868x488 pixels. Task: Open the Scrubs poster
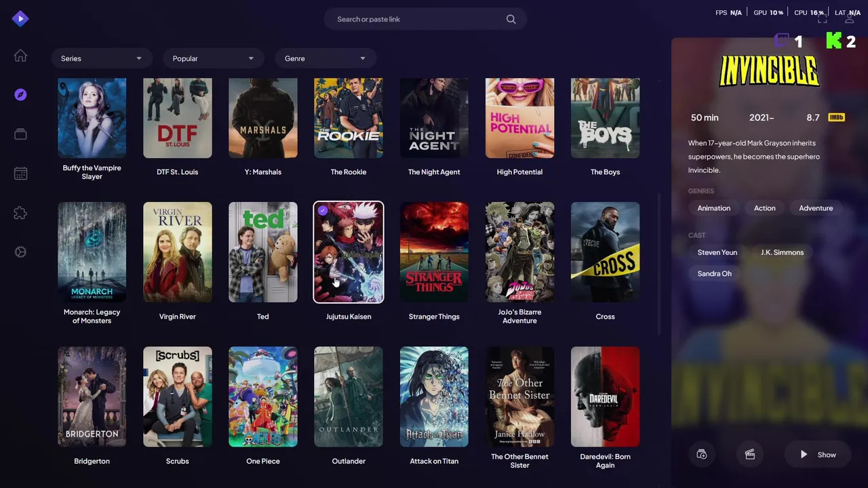pyautogui.click(x=178, y=396)
